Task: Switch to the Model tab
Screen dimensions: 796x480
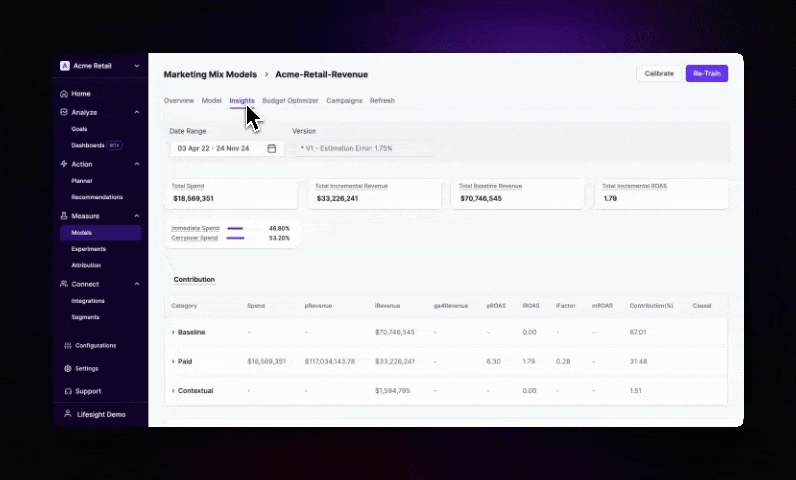Action: 212,100
